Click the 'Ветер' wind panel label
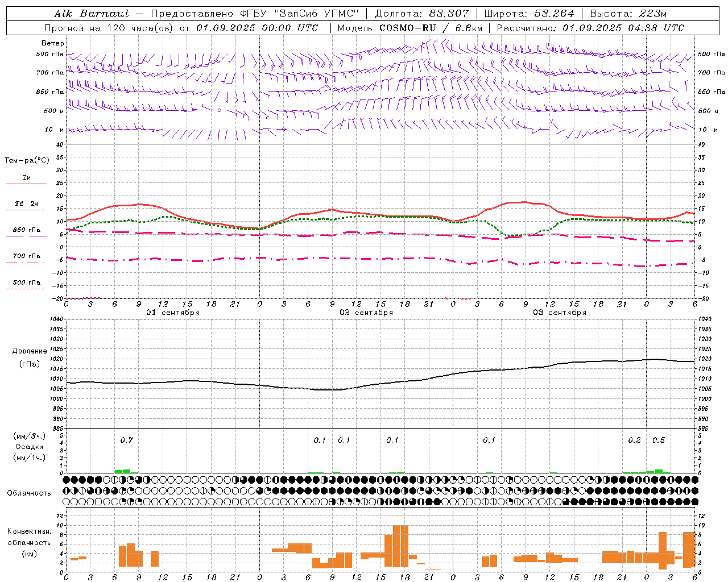Image resolution: width=728 pixels, height=582 pixels. point(53,43)
